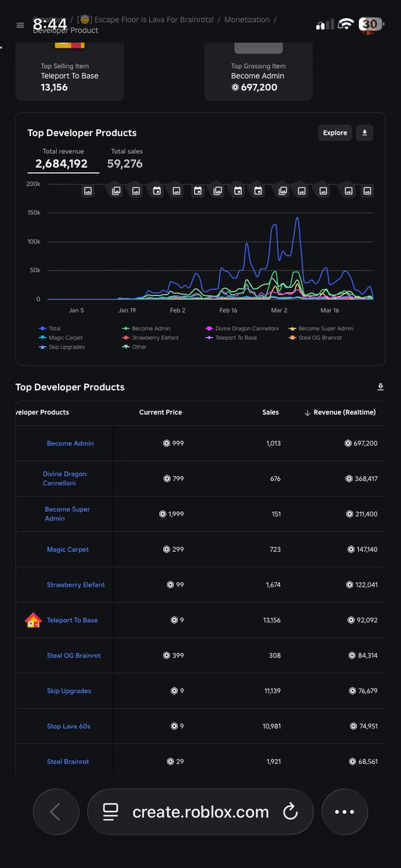Click the Jan 19 axis label
401x868 pixels.
pyautogui.click(x=127, y=310)
